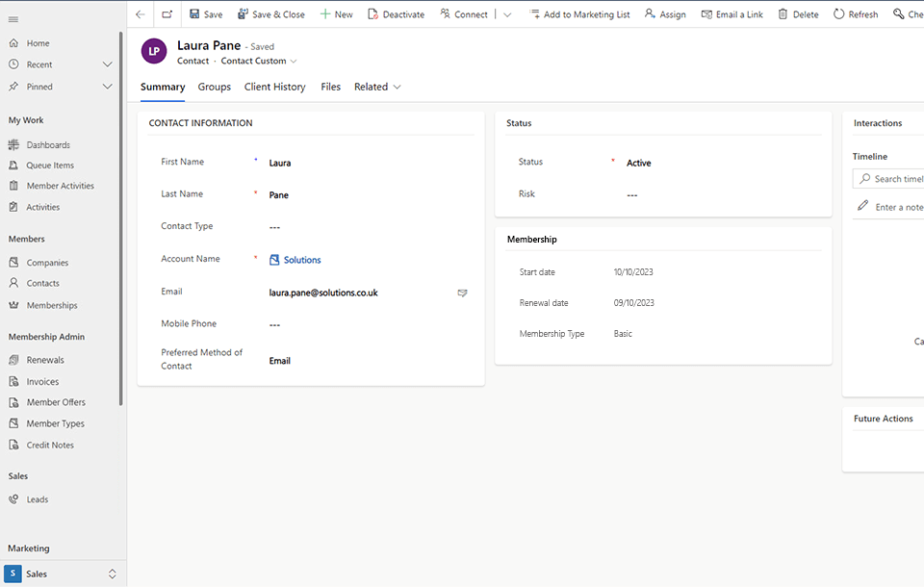Click the hamburger menu icon in sidebar
The image size is (924, 587).
tap(13, 19)
